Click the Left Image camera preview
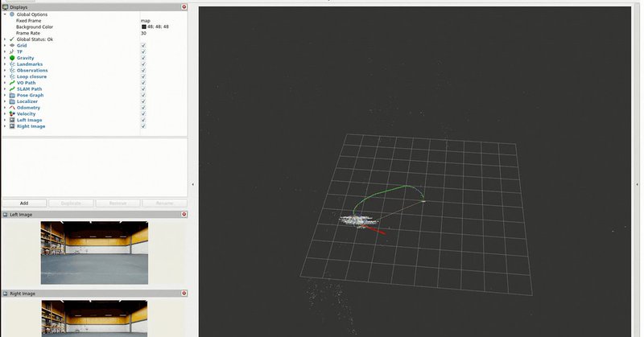This screenshot has height=337, width=644. click(x=94, y=253)
